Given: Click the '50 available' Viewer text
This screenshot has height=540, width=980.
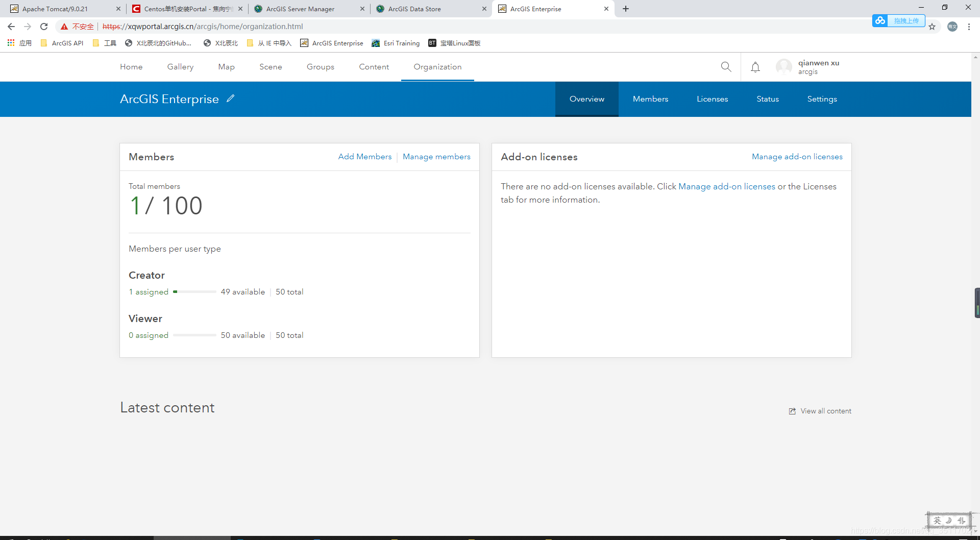Looking at the screenshot, I should [x=243, y=335].
